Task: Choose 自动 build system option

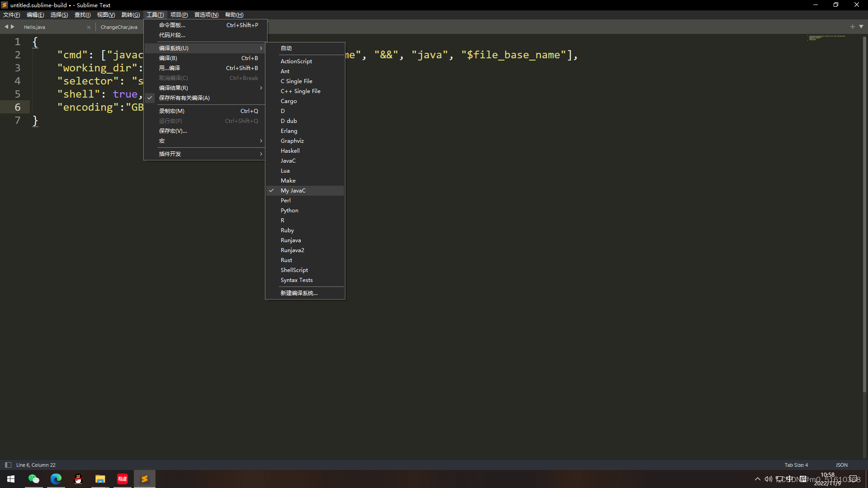Action: click(x=286, y=48)
